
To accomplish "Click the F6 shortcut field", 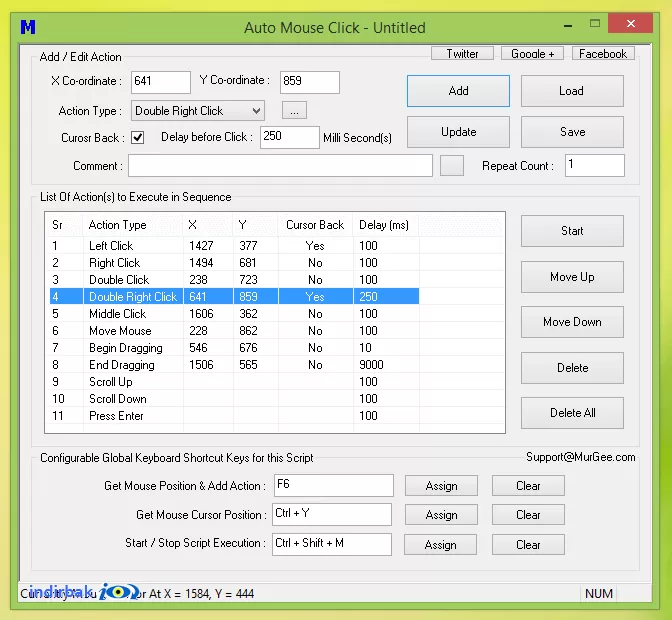I will [x=333, y=485].
